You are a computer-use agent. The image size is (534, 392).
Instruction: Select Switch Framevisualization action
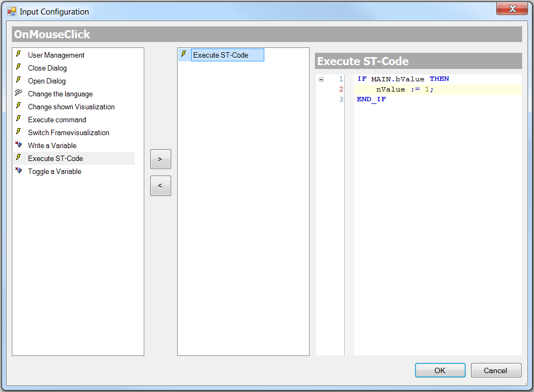point(68,133)
